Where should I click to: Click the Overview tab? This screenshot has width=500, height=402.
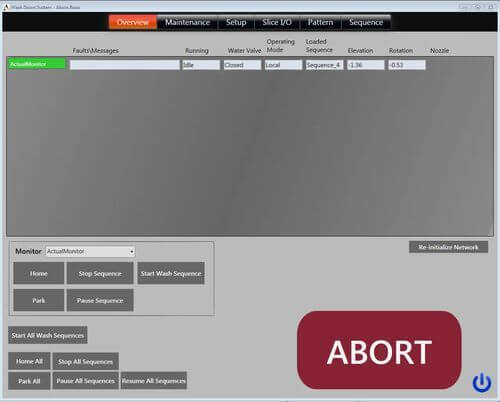pyautogui.click(x=133, y=22)
